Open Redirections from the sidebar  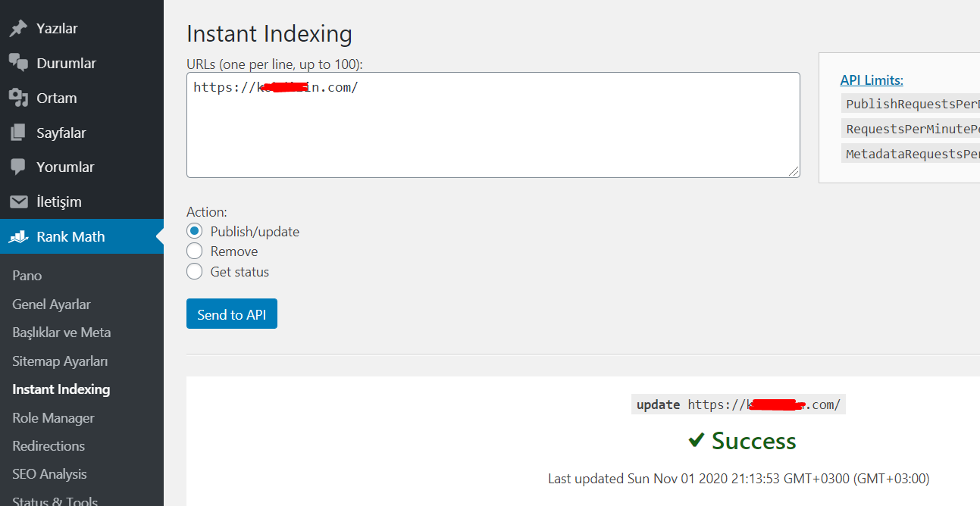[x=49, y=446]
